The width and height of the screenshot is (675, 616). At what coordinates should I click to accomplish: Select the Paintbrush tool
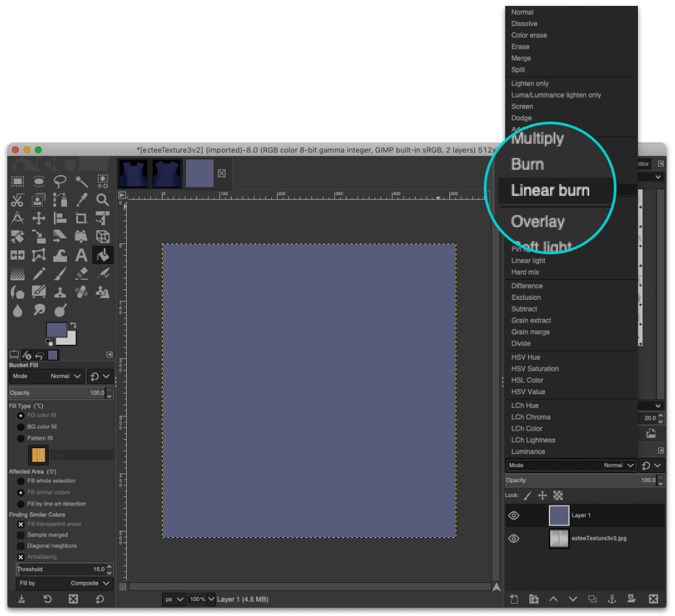pyautogui.click(x=60, y=274)
